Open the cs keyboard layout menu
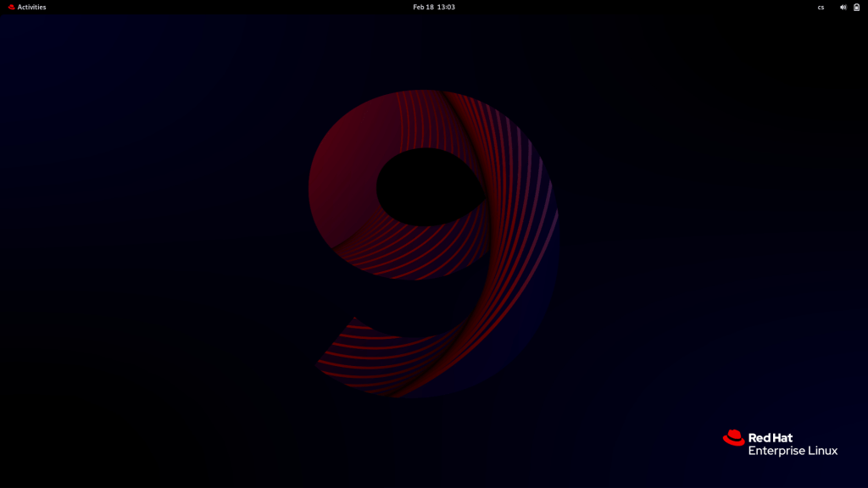Viewport: 868px width, 488px height. tap(821, 7)
